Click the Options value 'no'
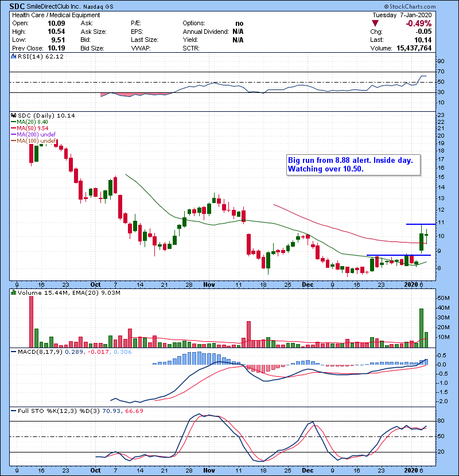 (239, 24)
